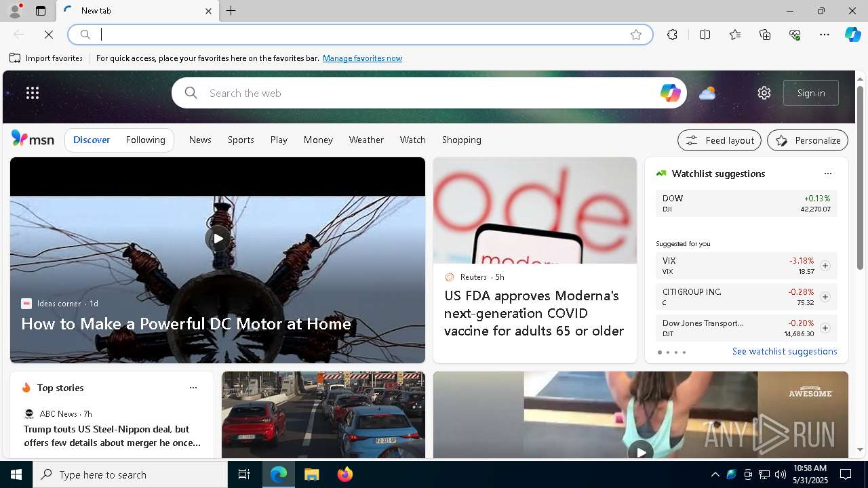Show hidden system tray icons
The width and height of the screenshot is (868, 488).
pyautogui.click(x=715, y=474)
